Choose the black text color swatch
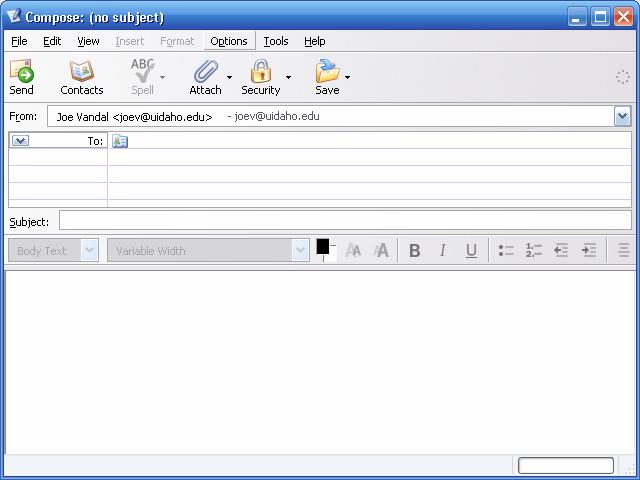 (322, 246)
